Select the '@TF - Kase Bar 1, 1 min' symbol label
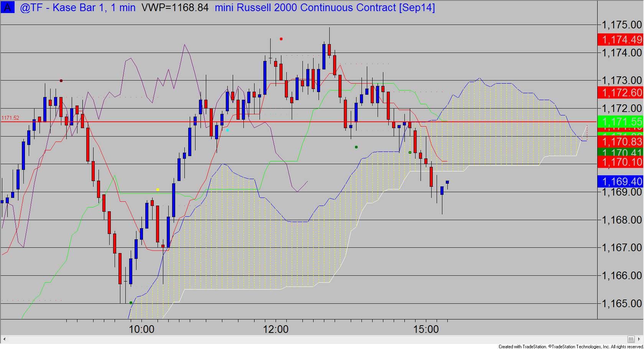This screenshot has height=349, width=644. 77,8
